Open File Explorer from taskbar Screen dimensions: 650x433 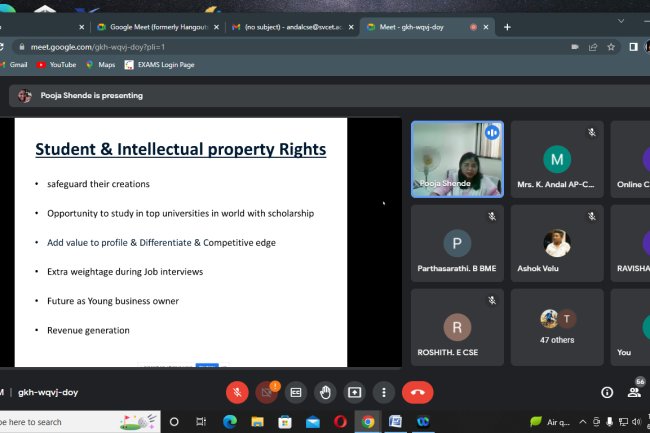[x=257, y=422]
